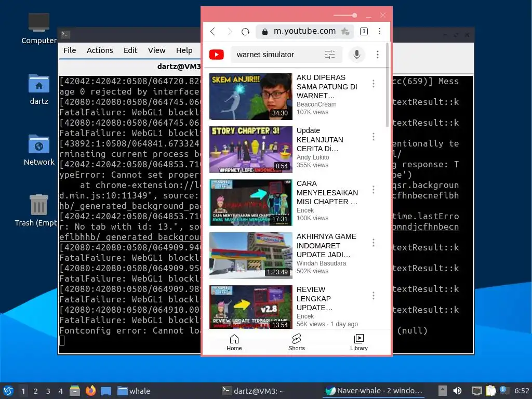532x399 pixels.
Task: Go to YouTube Home tab
Action: pos(234,342)
